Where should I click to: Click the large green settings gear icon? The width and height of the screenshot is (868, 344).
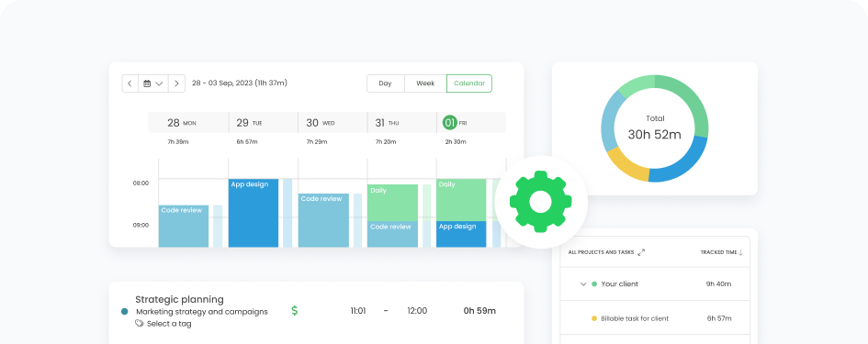point(540,202)
